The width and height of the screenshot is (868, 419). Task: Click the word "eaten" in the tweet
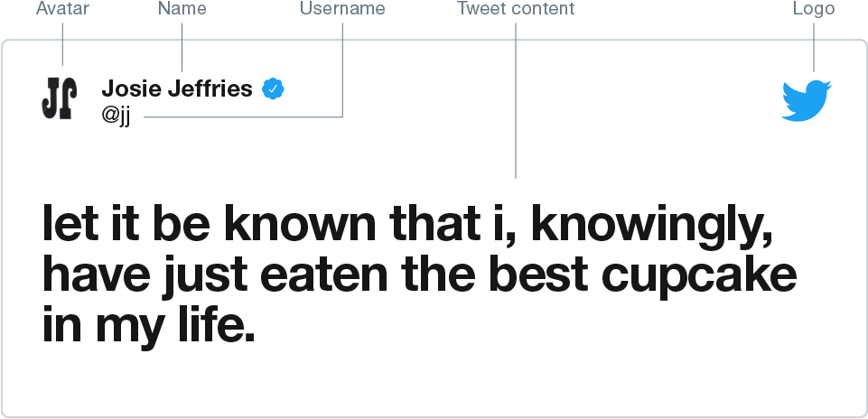coord(324,276)
